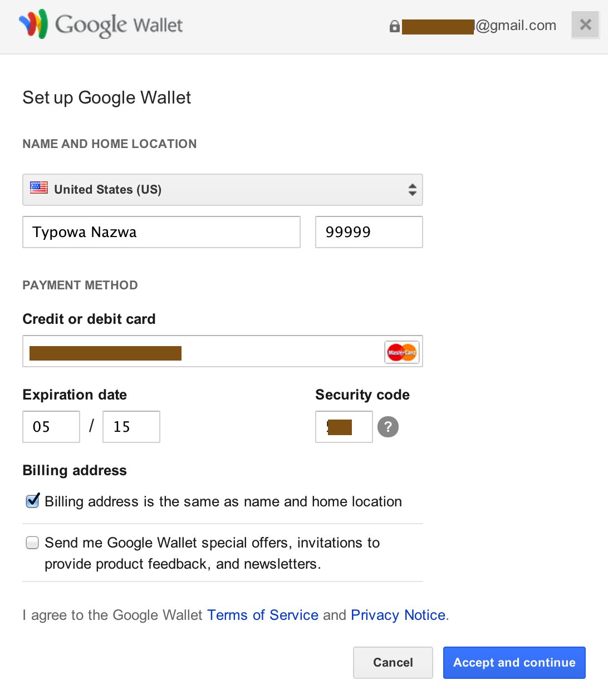Open the Terms of Service link
This screenshot has width=608, height=700.
pyautogui.click(x=263, y=615)
